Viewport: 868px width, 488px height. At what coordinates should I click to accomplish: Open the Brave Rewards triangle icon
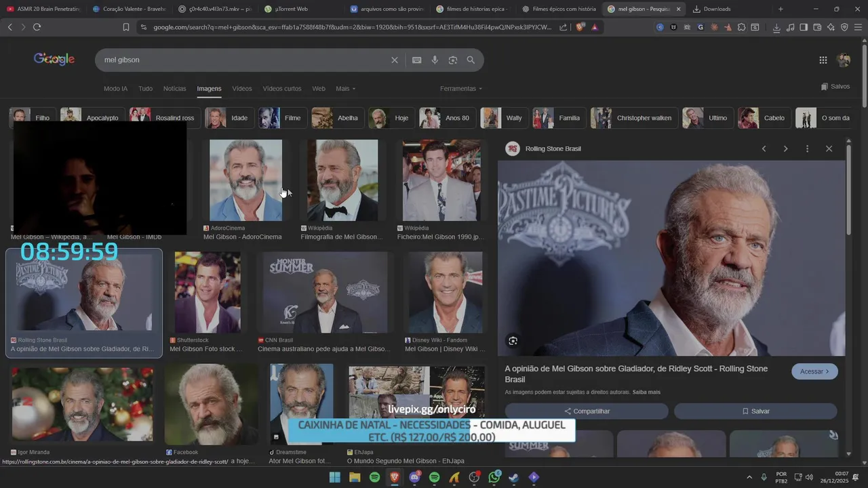pyautogui.click(x=595, y=27)
